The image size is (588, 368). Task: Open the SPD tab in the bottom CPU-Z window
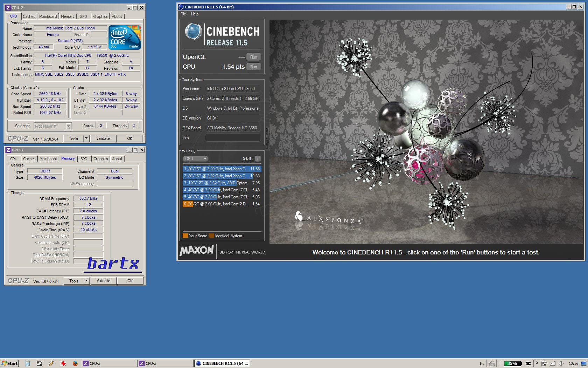pyautogui.click(x=84, y=159)
